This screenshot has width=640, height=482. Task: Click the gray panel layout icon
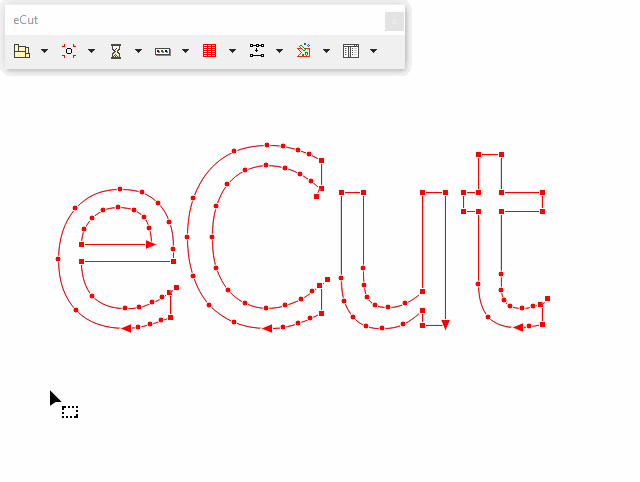(351, 51)
